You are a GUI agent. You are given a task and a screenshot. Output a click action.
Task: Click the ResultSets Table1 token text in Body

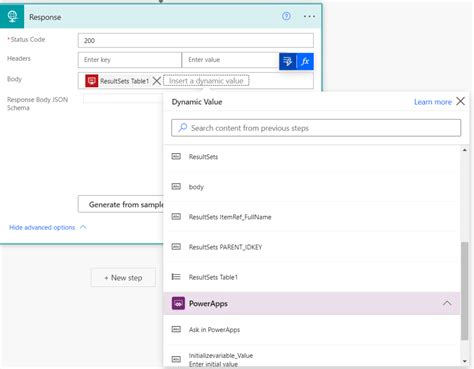124,81
